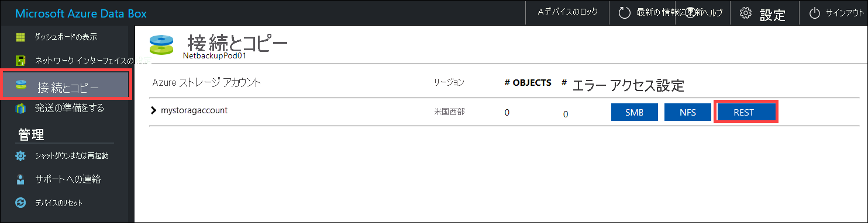Select 発送の準備をする menu entry
This screenshot has height=223, width=868.
tap(69, 108)
